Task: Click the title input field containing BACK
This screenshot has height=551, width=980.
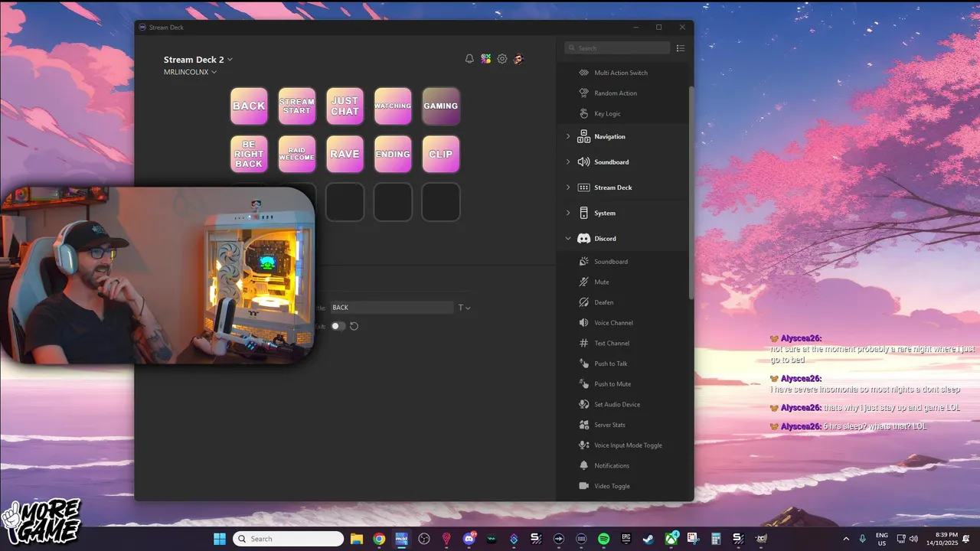Action: (x=392, y=308)
